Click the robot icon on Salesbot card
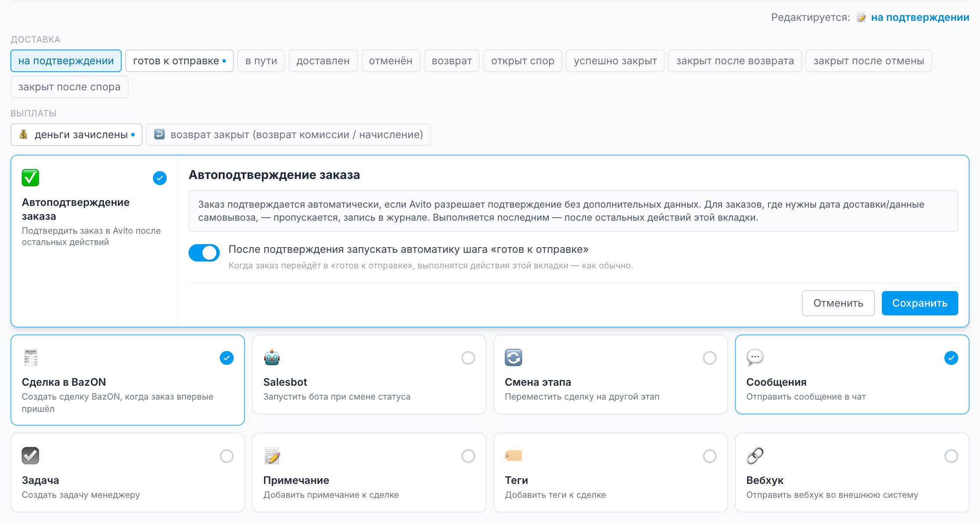 tap(272, 357)
